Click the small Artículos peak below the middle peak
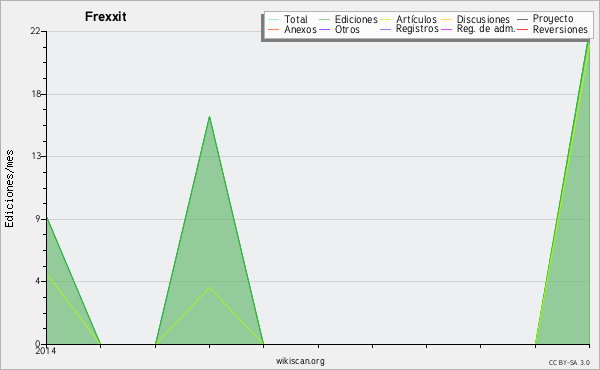The image size is (600, 370). coord(209,287)
